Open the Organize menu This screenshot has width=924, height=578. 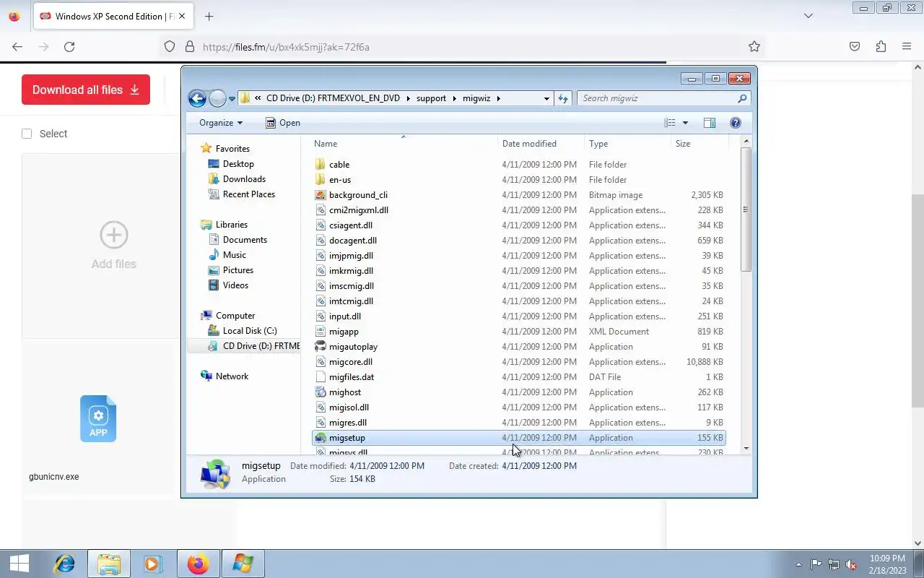(221, 123)
